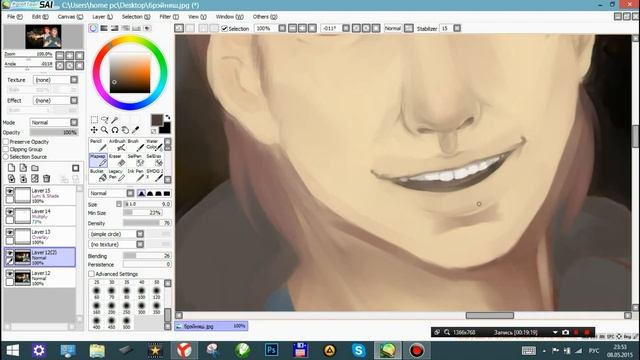Click the canvas horizontal scrollbar thumb
Image resolution: width=640 pixels, height=360 pixels.
coord(490,316)
